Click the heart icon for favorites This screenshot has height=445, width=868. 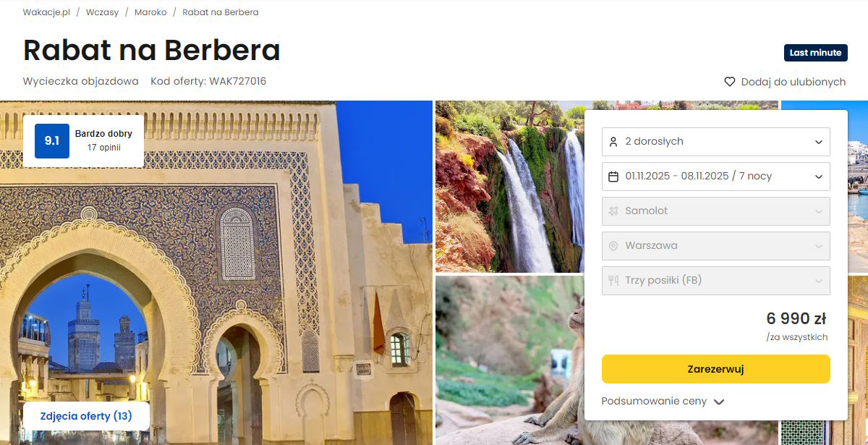pos(730,82)
